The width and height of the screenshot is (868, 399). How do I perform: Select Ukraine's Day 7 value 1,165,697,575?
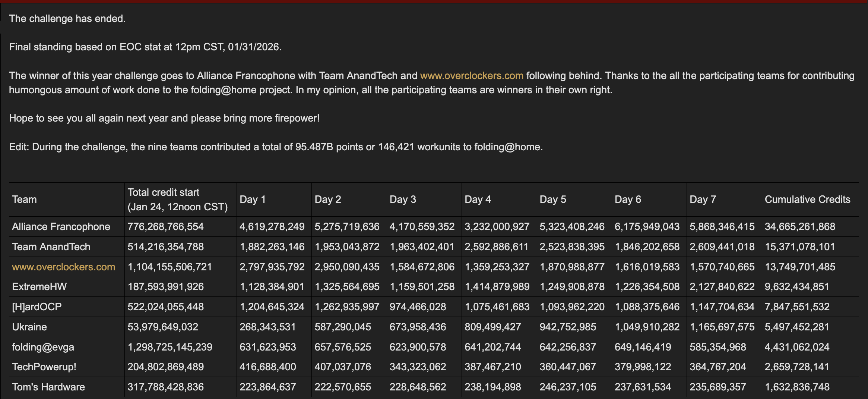(x=722, y=327)
